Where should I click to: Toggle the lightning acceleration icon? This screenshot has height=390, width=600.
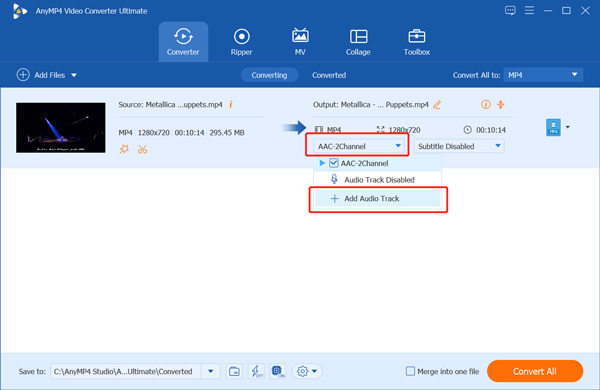[x=256, y=371]
